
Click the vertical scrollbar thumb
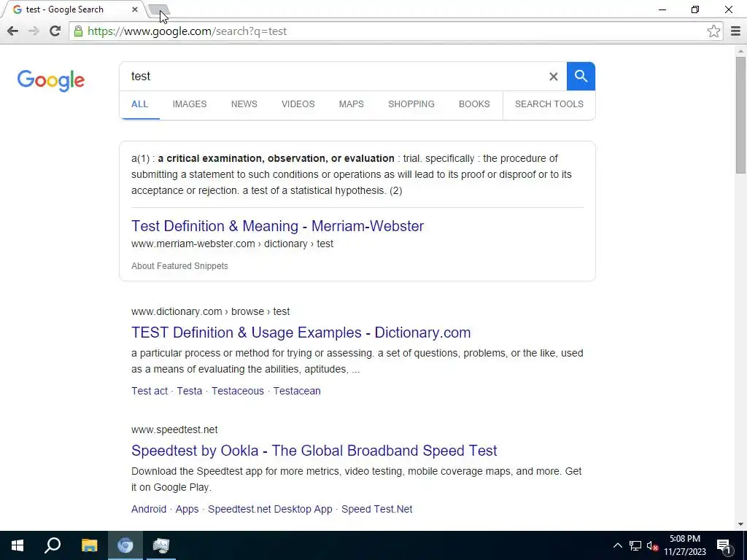(x=740, y=114)
